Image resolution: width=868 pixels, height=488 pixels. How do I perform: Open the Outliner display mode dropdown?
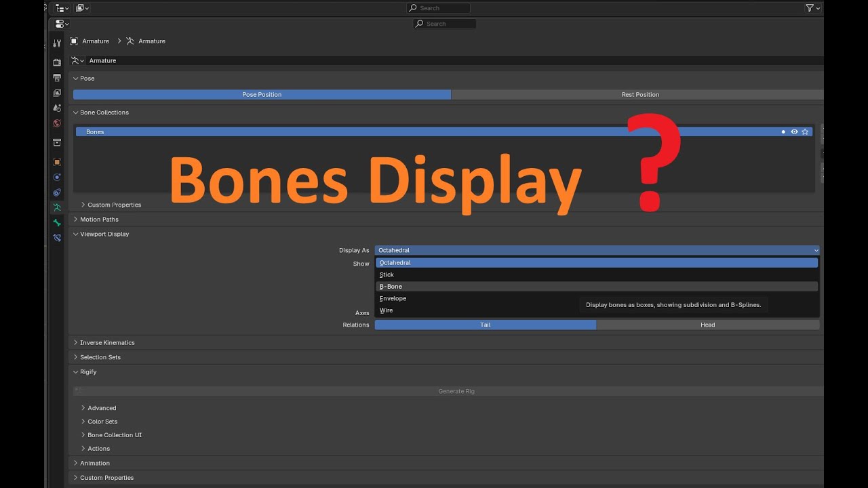tap(83, 8)
